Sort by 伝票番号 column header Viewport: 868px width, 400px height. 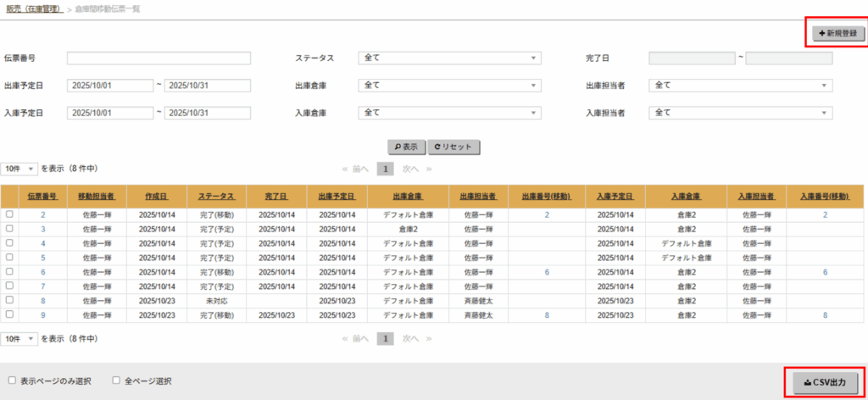pos(42,196)
